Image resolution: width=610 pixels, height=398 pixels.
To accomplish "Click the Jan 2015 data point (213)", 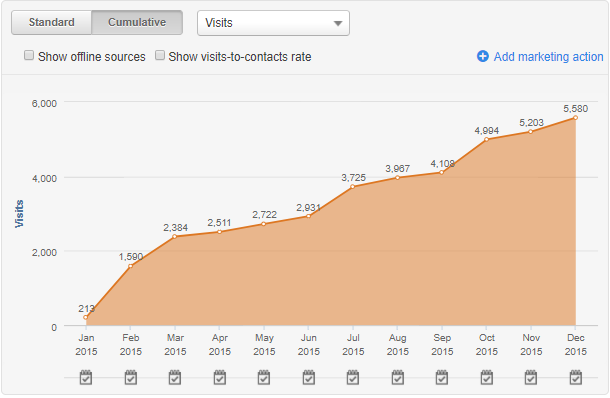I will click(x=86, y=317).
